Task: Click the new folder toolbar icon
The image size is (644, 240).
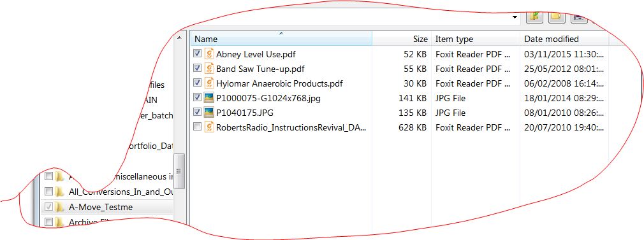Action: (557, 17)
